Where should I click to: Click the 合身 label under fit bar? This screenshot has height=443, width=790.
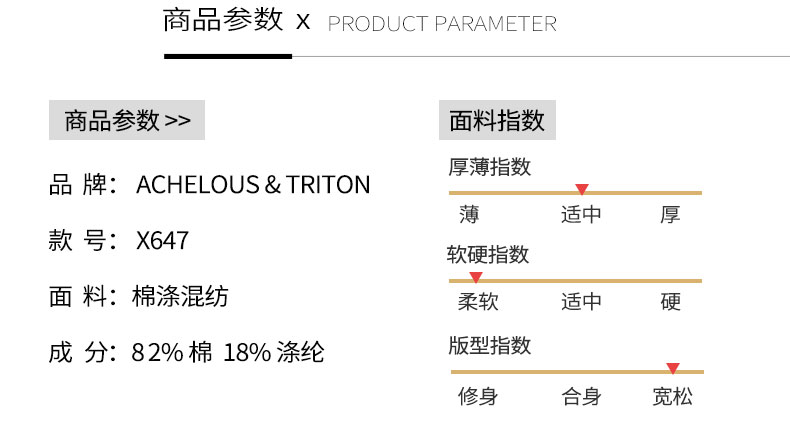tap(581, 396)
